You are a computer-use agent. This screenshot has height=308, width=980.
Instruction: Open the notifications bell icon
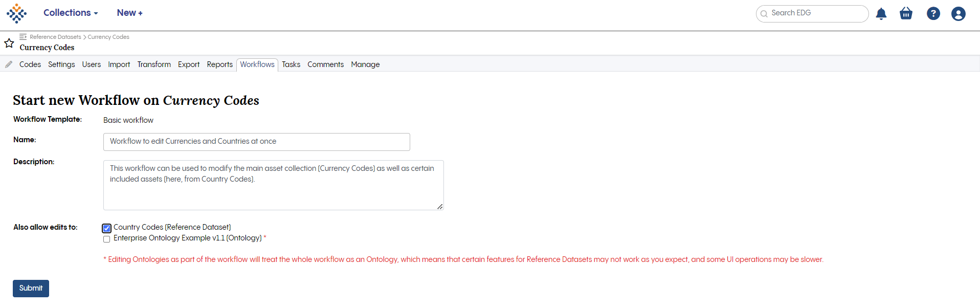(x=881, y=14)
